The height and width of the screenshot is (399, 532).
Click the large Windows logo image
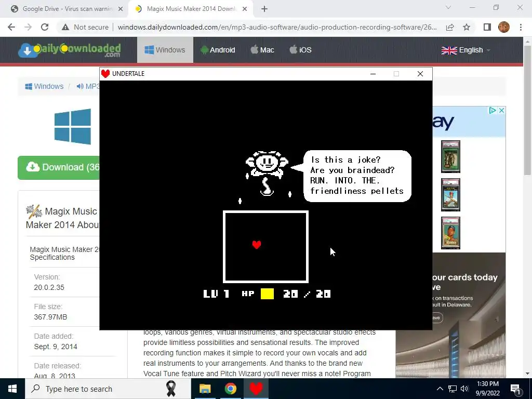[x=73, y=127]
